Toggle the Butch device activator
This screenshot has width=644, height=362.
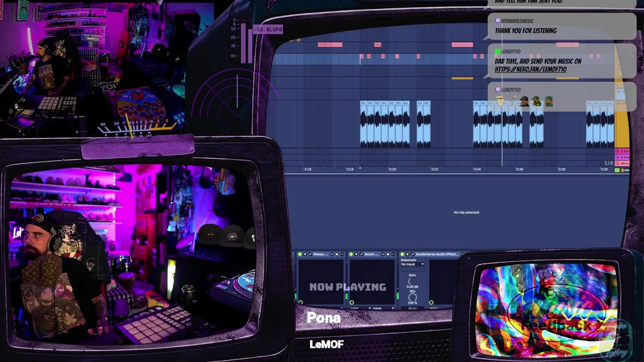point(351,254)
